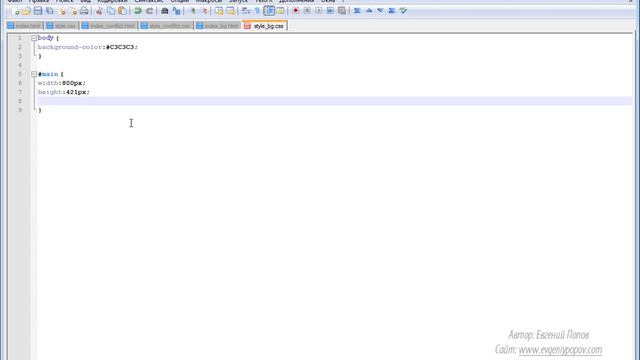Click the background-color:#C3C3C3 line
Screen dimensions: 640x360
[88, 47]
